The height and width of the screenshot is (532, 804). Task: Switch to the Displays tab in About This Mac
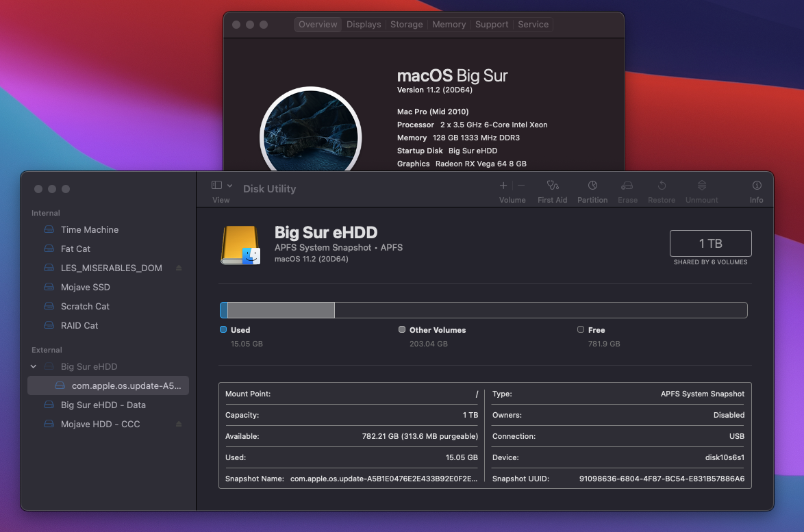[x=364, y=24]
